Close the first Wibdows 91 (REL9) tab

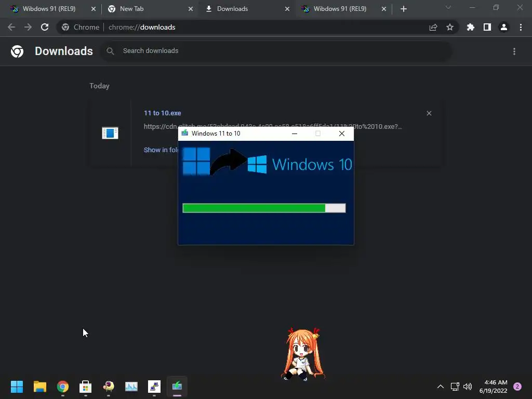click(x=94, y=9)
